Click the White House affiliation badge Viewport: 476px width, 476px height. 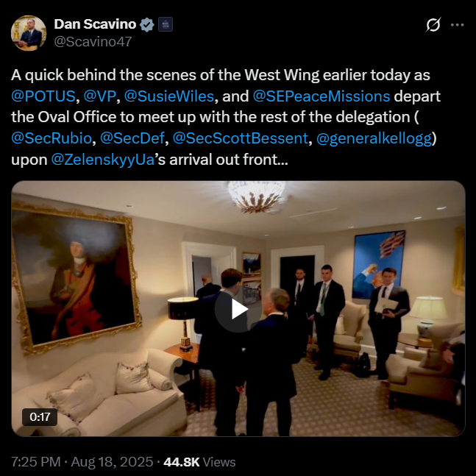coord(166,24)
